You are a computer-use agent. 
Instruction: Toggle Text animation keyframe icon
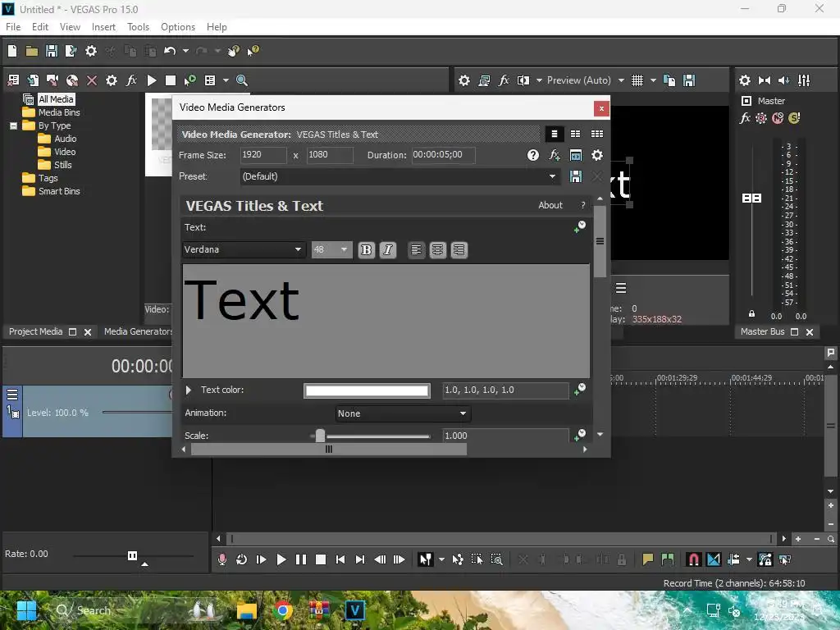click(x=580, y=227)
